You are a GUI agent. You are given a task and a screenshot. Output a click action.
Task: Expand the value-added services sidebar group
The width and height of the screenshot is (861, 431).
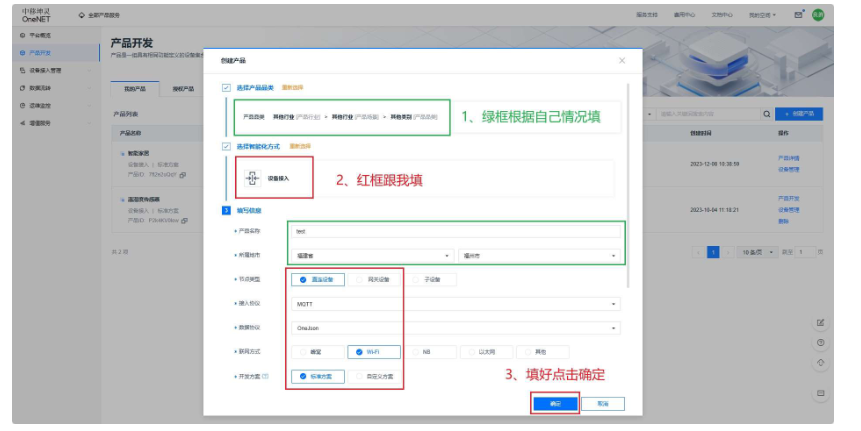click(90, 123)
